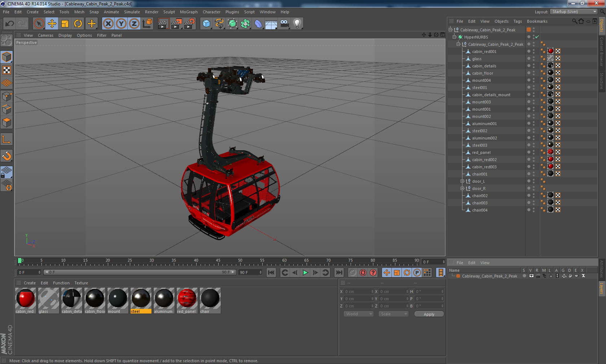Select the Move tool in toolbar
606x364 pixels.
pos(52,24)
